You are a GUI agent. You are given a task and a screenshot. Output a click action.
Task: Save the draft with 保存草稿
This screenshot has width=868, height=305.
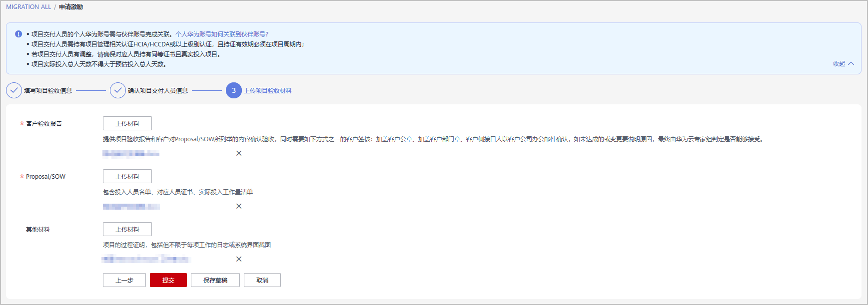click(x=215, y=280)
